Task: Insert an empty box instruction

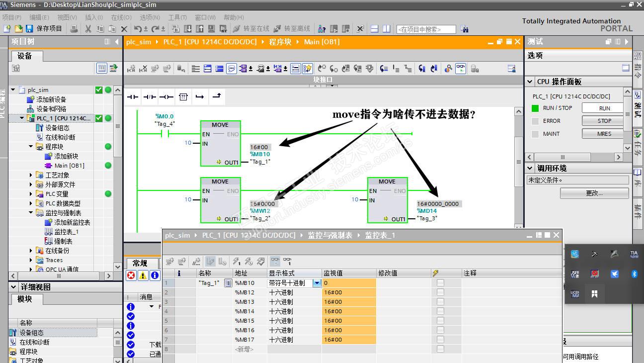Action: 183,97
